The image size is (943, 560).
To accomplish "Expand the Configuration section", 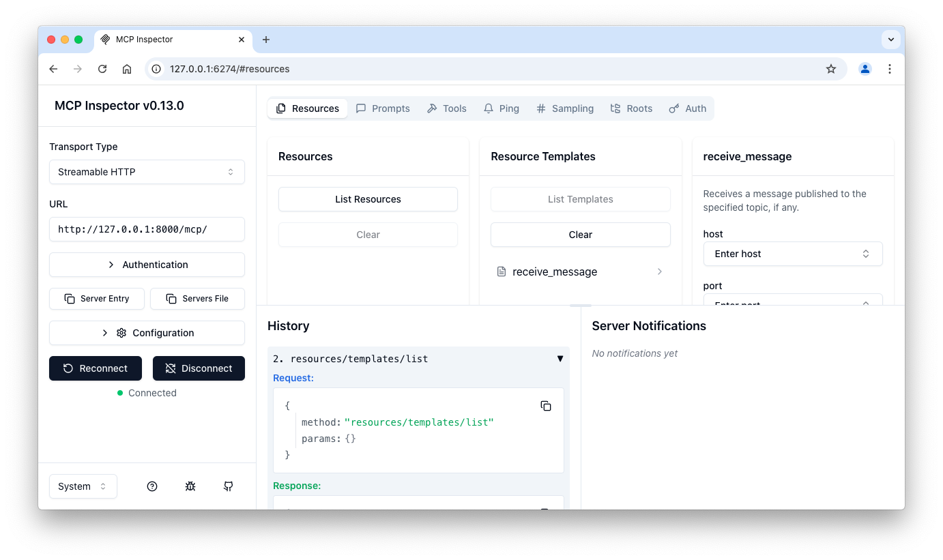I will coord(147,333).
